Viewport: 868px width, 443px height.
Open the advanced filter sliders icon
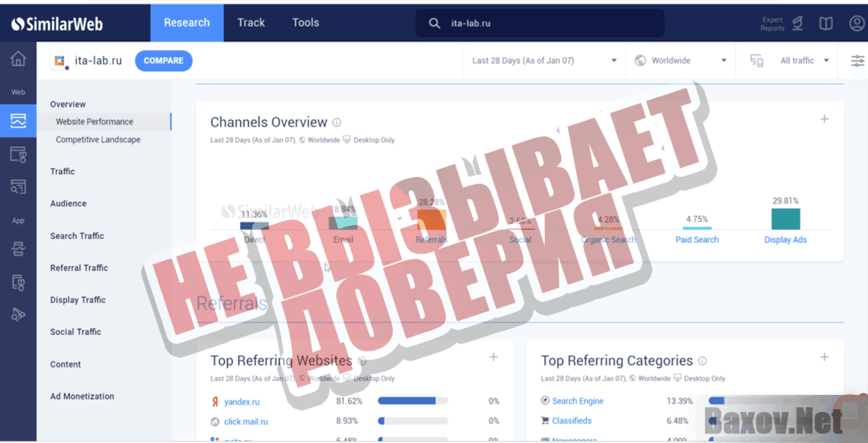[857, 61]
